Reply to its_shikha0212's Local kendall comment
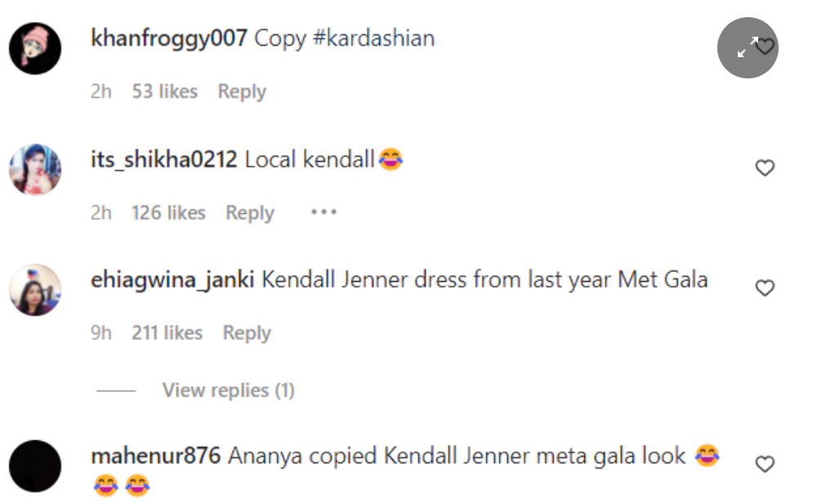The width and height of the screenshot is (826, 504). [250, 212]
